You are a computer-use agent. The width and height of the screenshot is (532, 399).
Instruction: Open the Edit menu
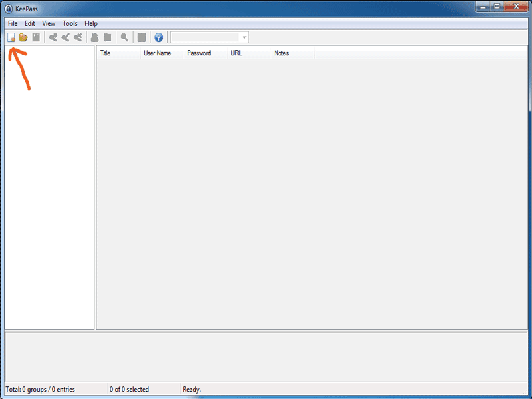point(30,23)
